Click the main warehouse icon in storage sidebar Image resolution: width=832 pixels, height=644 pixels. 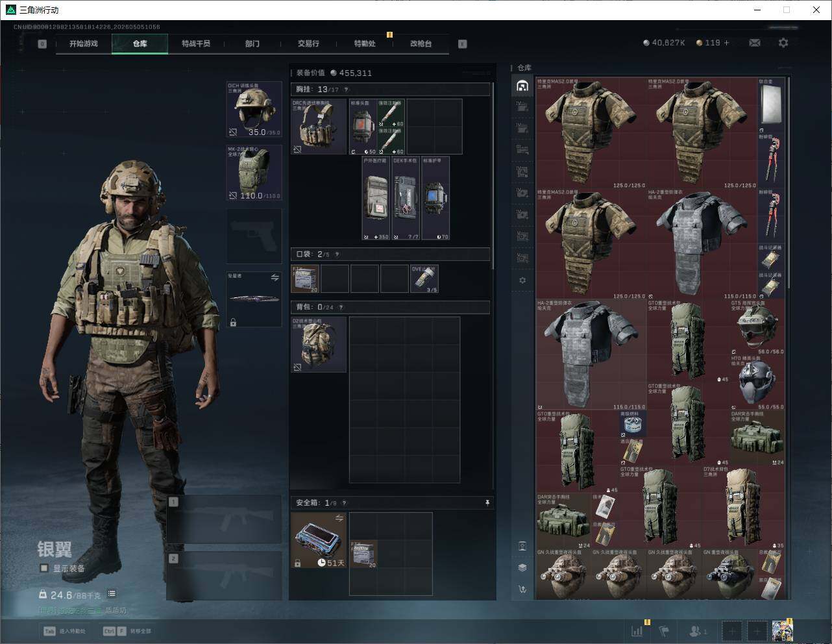coord(522,86)
